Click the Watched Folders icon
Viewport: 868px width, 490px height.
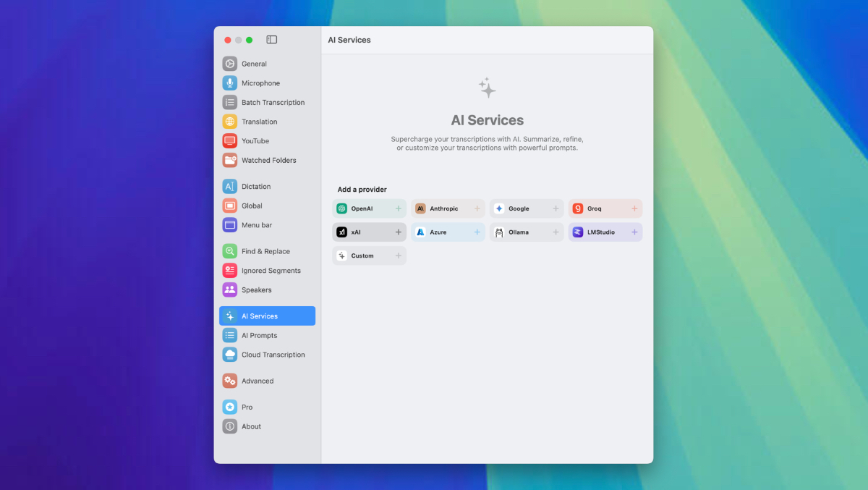[230, 161]
